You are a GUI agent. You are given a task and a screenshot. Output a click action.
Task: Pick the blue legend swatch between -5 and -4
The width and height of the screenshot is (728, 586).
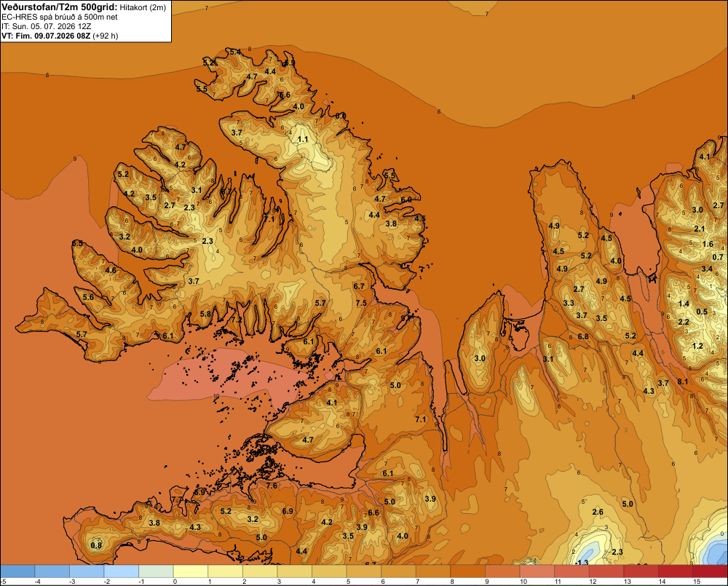point(17,571)
